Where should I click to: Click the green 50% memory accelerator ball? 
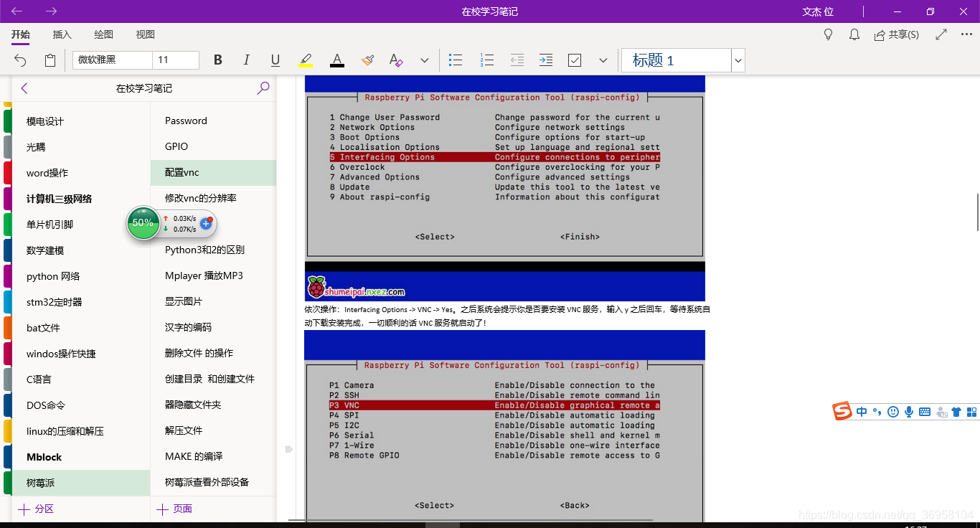[143, 222]
